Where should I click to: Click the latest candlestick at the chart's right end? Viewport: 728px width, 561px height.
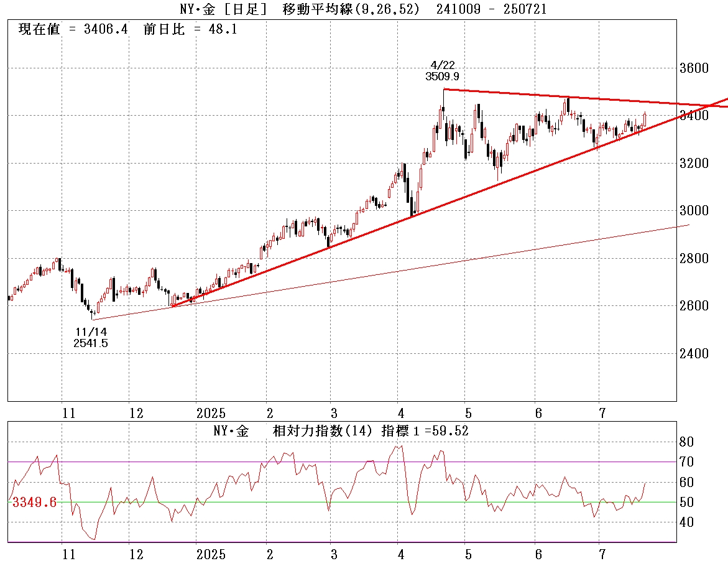pyautogui.click(x=645, y=119)
